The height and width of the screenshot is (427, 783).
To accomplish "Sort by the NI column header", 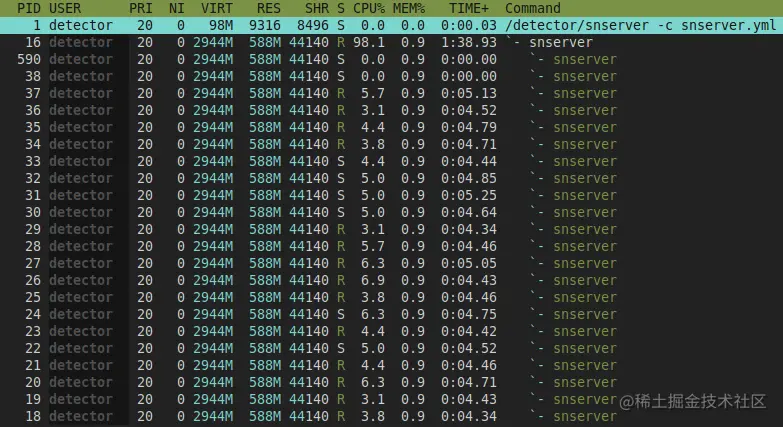I will (x=177, y=8).
